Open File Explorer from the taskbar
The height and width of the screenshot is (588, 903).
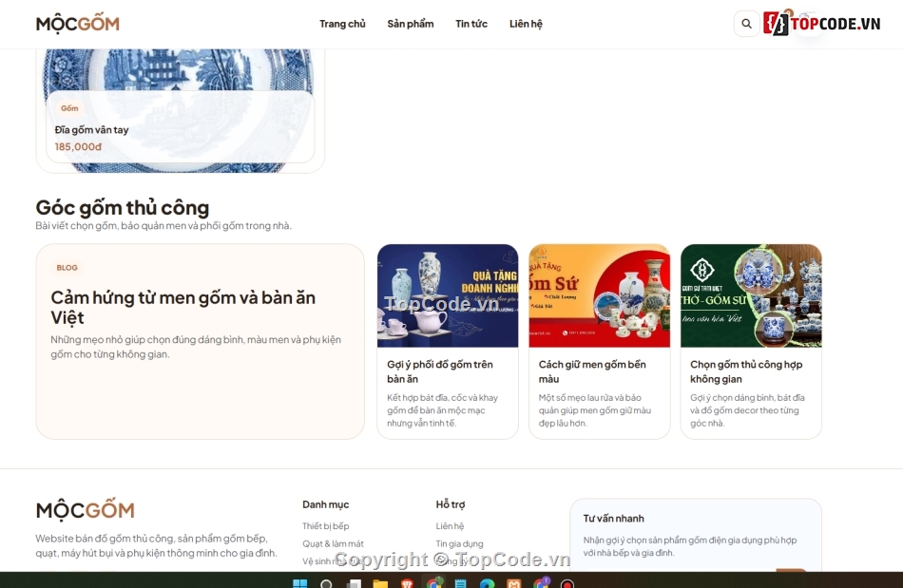coord(380,583)
